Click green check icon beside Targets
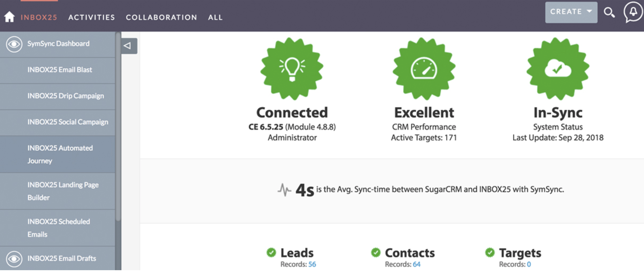The width and height of the screenshot is (644, 272). 489,253
